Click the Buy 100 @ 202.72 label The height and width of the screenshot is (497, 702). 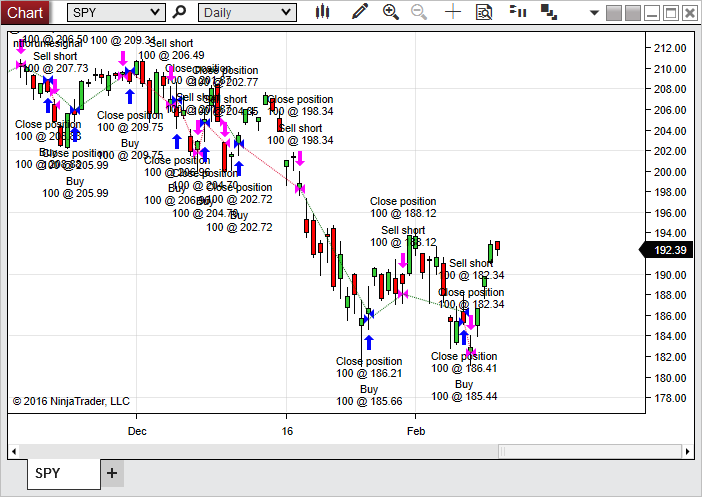[x=239, y=221]
